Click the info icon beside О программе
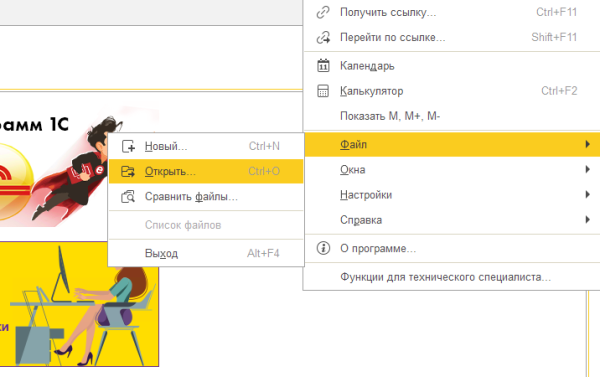 click(x=323, y=248)
